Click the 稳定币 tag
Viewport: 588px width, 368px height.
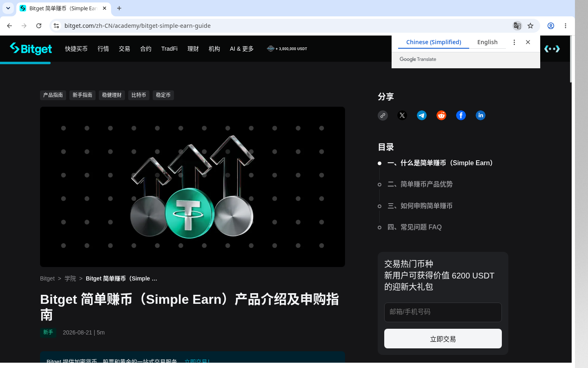point(163,95)
